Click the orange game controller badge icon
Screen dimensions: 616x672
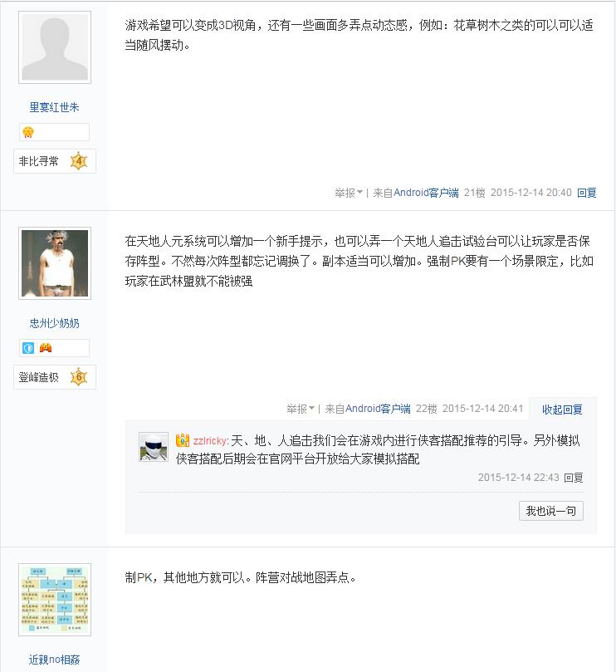coord(46,347)
